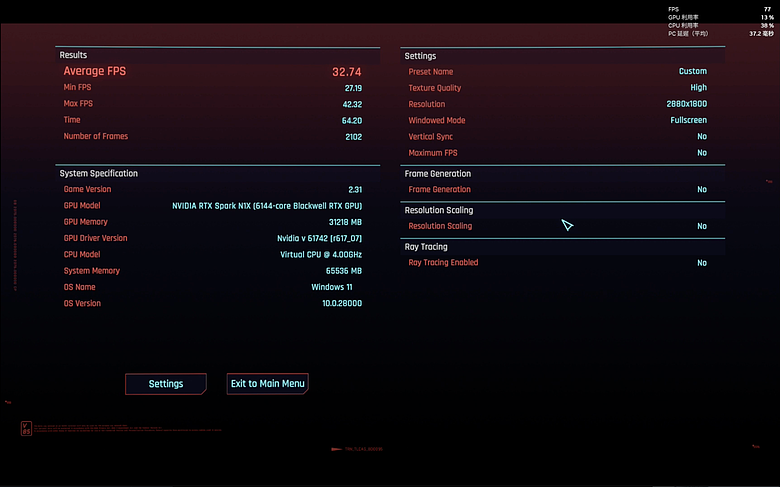This screenshot has height=487, width=780.
Task: Click the Results section header
Action: (73, 55)
